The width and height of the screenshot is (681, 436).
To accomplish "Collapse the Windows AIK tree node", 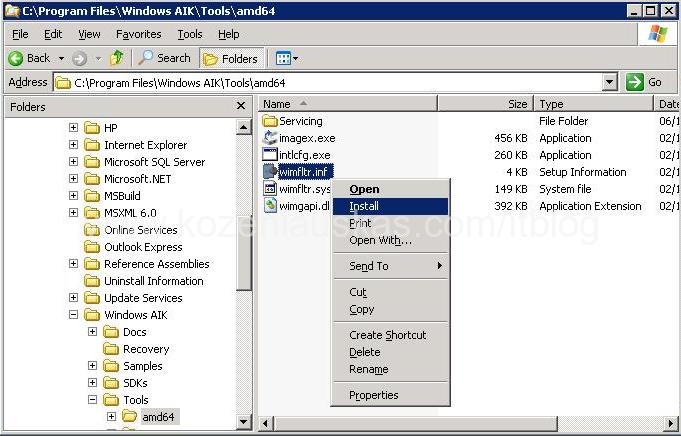I will 73,314.
